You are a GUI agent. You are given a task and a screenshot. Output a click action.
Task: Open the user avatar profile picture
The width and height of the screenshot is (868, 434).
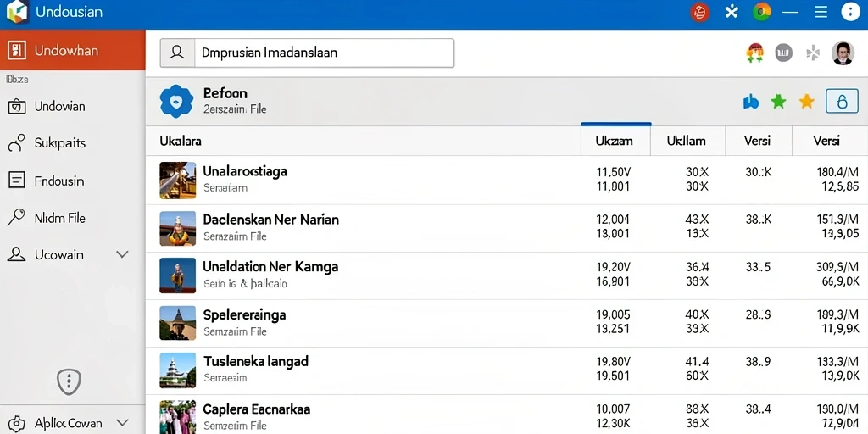(843, 53)
